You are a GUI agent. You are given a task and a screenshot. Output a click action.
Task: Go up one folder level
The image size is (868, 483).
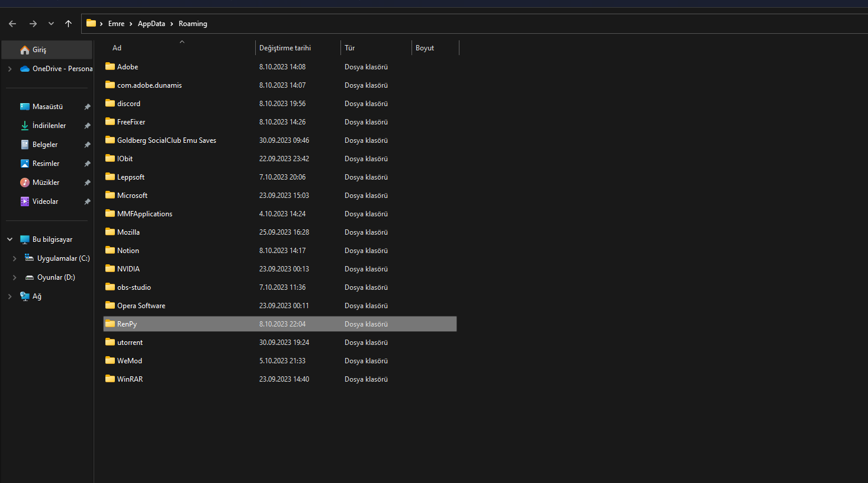click(x=68, y=24)
